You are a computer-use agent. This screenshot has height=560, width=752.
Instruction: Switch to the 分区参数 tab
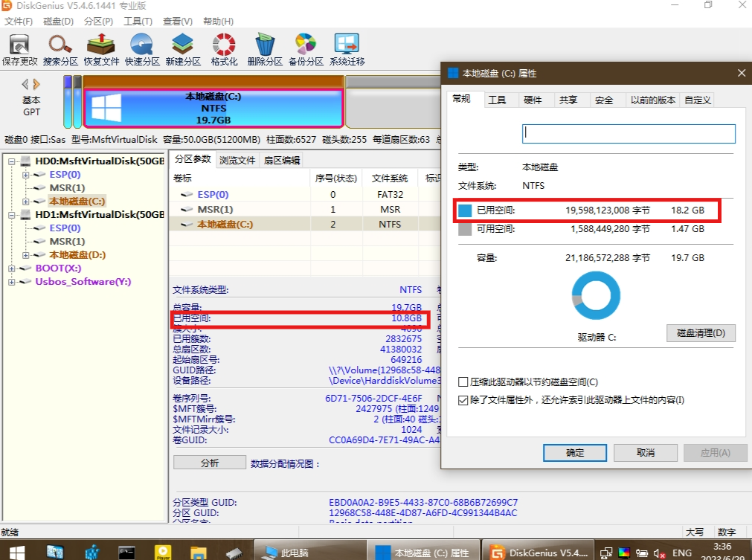[193, 159]
